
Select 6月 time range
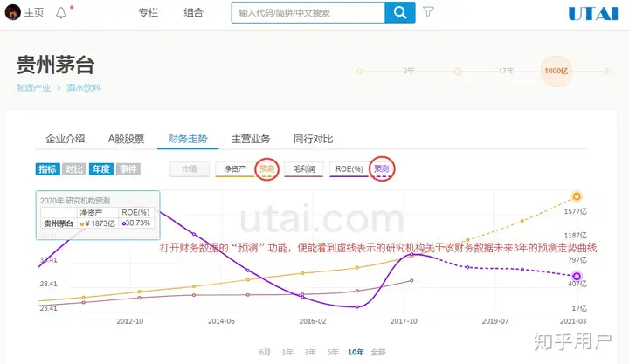pyautogui.click(x=265, y=352)
